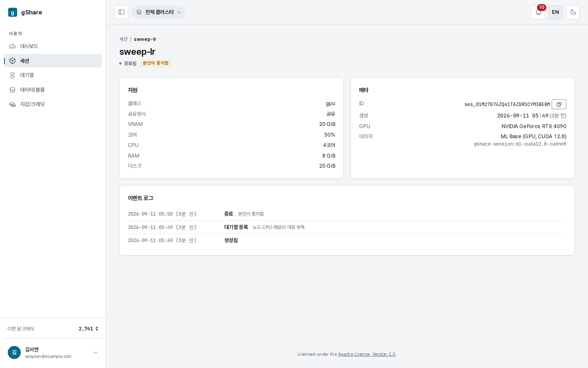
Task: Click the 세션 breadcrumb link
Action: pos(123,39)
